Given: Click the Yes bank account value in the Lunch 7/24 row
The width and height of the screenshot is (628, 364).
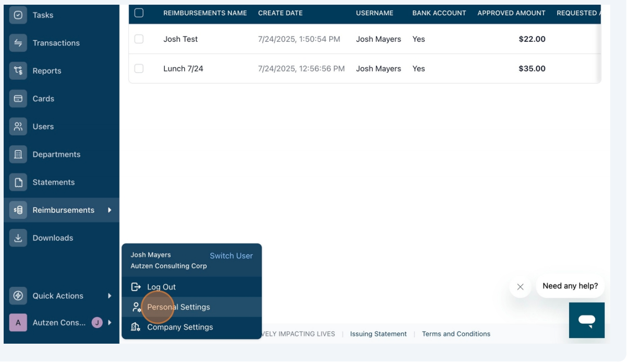Looking at the screenshot, I should pos(419,69).
